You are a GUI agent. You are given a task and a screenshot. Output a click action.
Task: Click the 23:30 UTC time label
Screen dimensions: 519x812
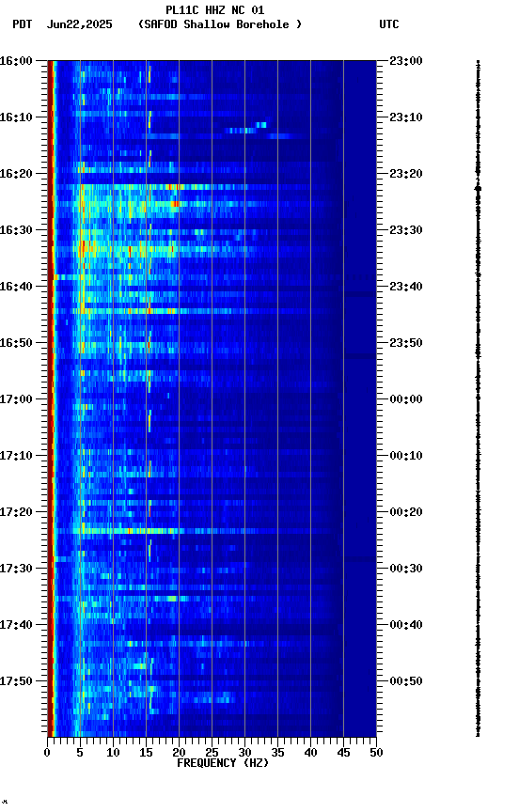(x=406, y=230)
